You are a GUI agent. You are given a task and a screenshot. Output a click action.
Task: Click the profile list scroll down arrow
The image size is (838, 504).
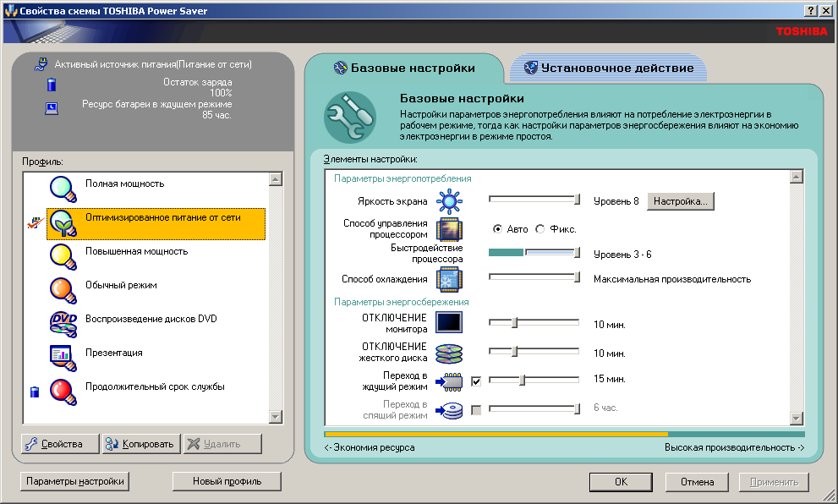(276, 416)
